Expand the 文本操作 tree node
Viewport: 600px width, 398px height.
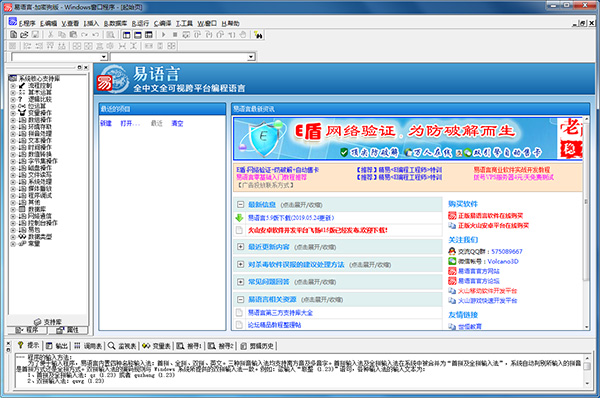pyautogui.click(x=13, y=140)
